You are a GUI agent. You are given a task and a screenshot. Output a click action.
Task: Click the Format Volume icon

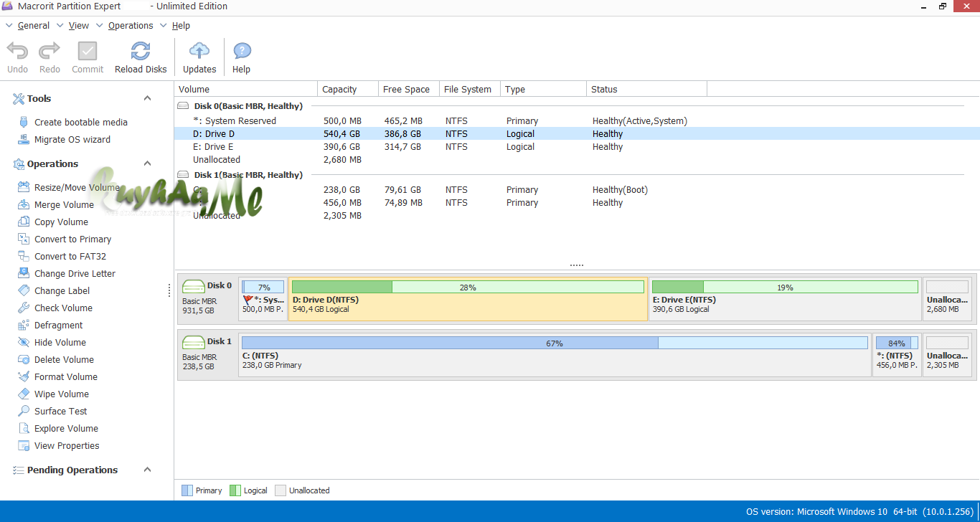pyautogui.click(x=23, y=376)
